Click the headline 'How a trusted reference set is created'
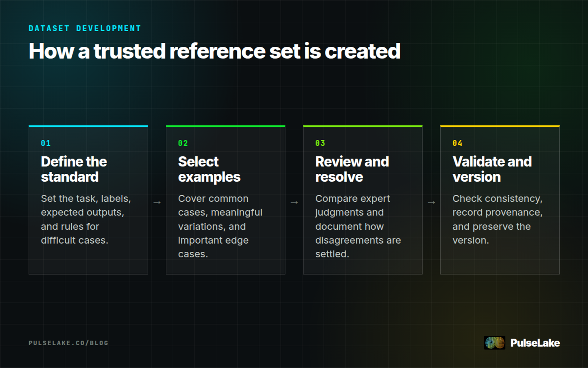 215,51
